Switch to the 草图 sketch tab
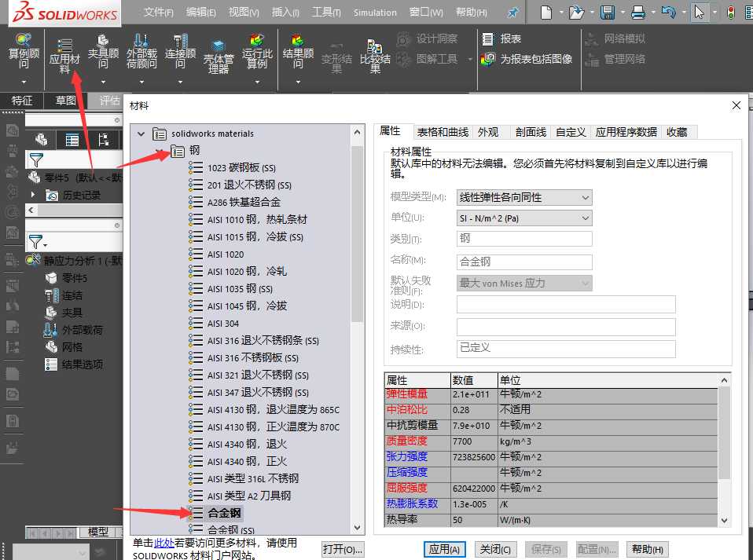The image size is (753, 560). pos(66,101)
